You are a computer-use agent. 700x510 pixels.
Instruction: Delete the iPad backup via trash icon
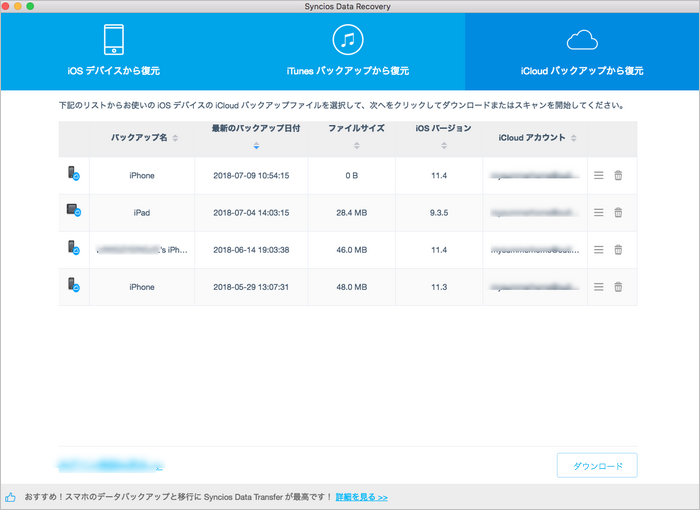point(618,212)
